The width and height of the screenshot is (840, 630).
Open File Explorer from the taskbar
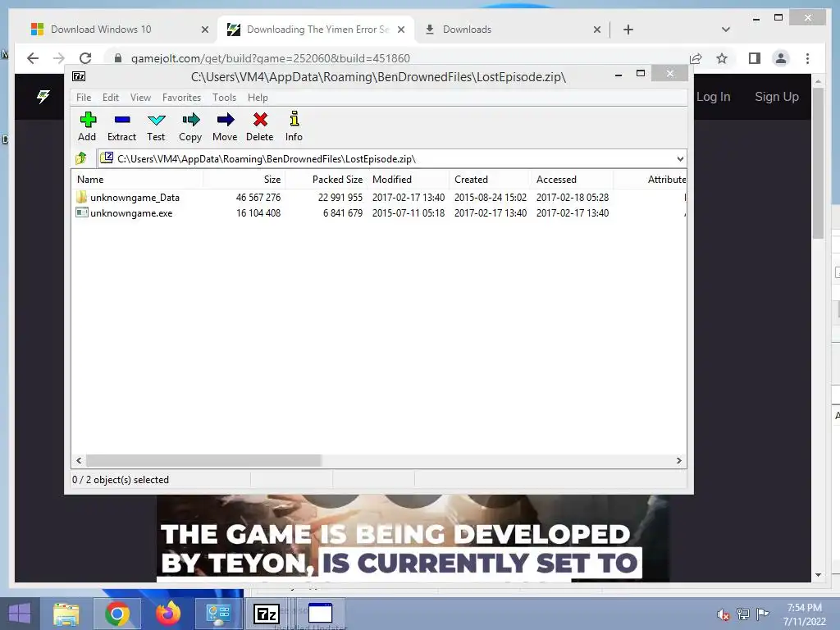point(66,614)
